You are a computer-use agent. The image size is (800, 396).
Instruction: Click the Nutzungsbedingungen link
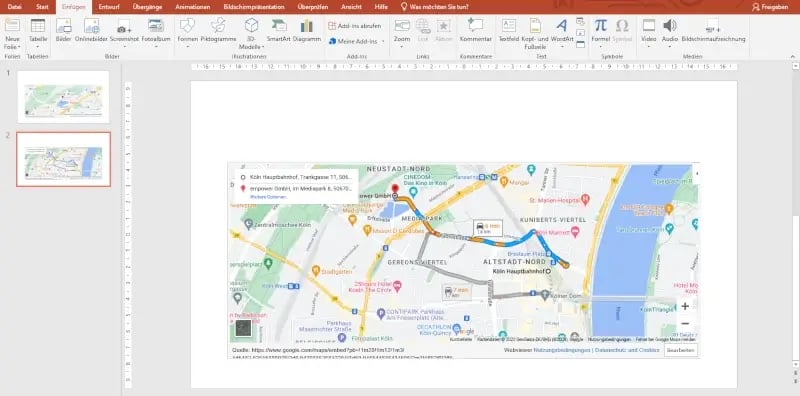click(562, 351)
